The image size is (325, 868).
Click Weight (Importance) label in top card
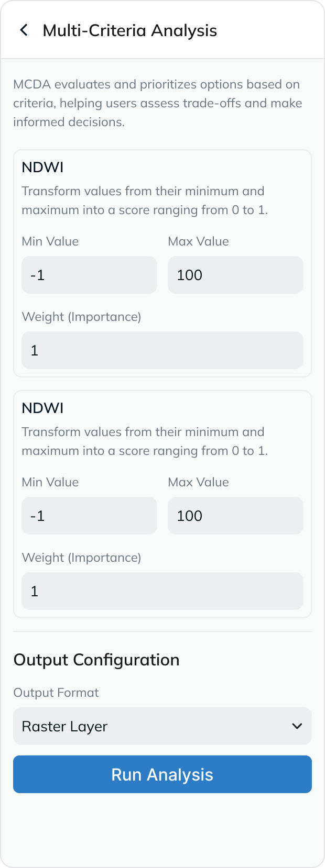[81, 317]
